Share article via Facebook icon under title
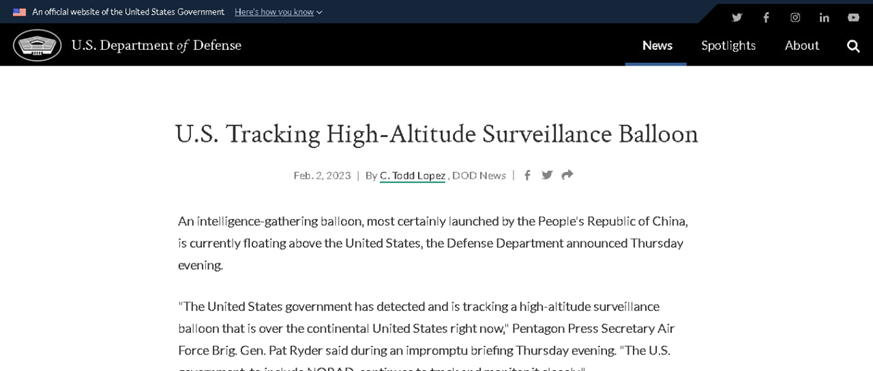The image size is (873, 371). (x=527, y=175)
